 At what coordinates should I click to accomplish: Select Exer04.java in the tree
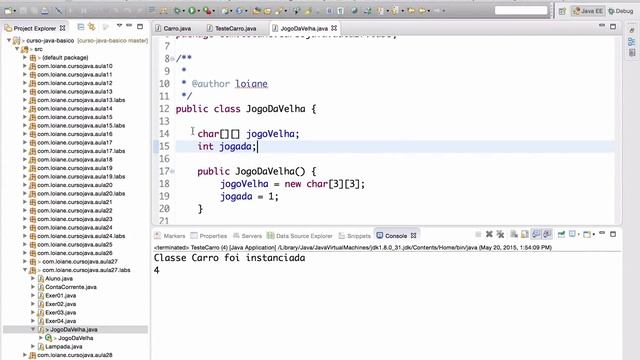pyautogui.click(x=60, y=321)
